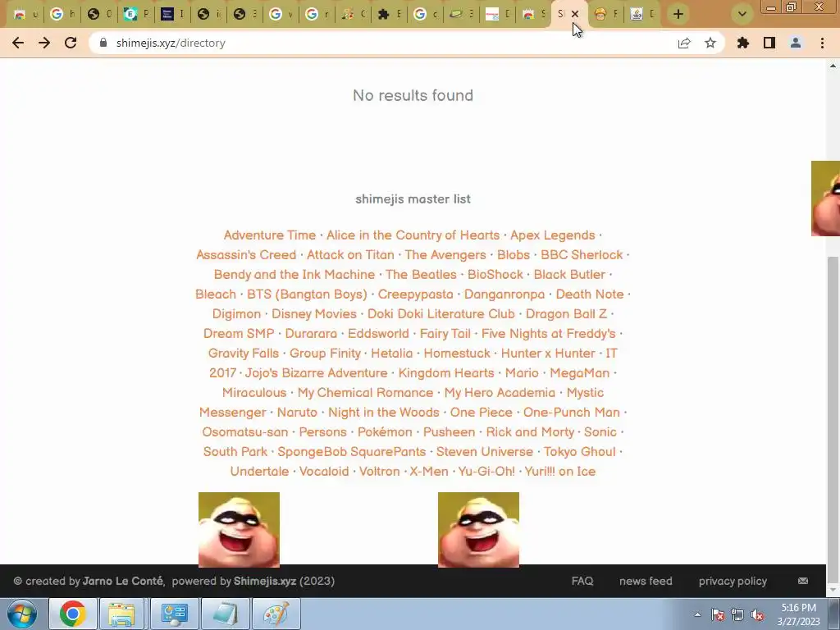Open the privacy policy footer link
The height and width of the screenshot is (630, 840).
(x=733, y=582)
